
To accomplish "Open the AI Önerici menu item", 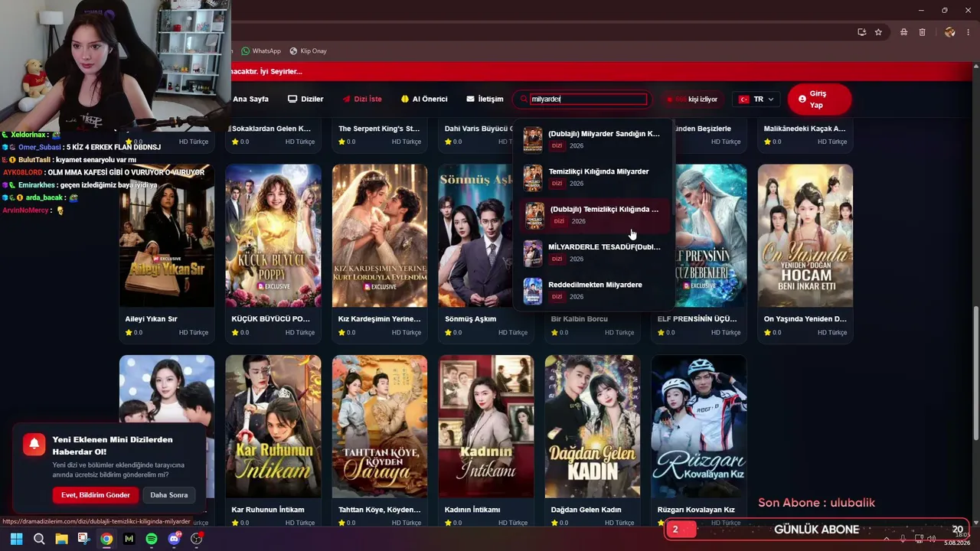I will click(424, 99).
